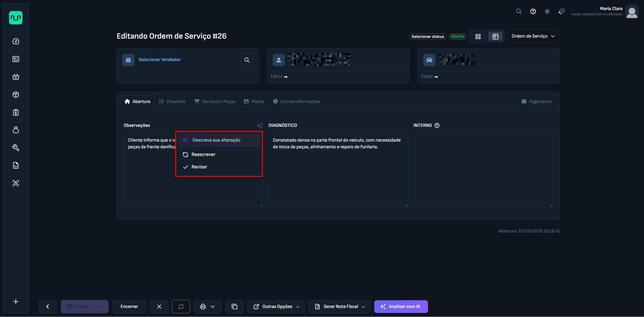The image size is (644, 317).
Task: Click the search magnifier in top bar
Action: pos(519,11)
